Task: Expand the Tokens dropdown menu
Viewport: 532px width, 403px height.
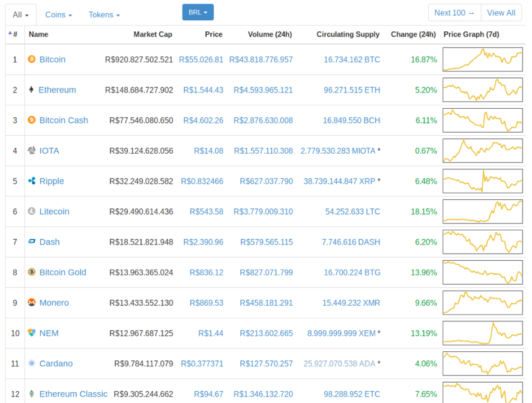Action: pos(104,15)
